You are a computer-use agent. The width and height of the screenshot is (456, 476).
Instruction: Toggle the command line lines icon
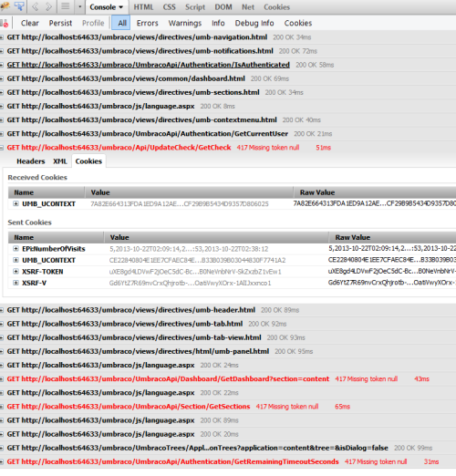click(65, 6)
